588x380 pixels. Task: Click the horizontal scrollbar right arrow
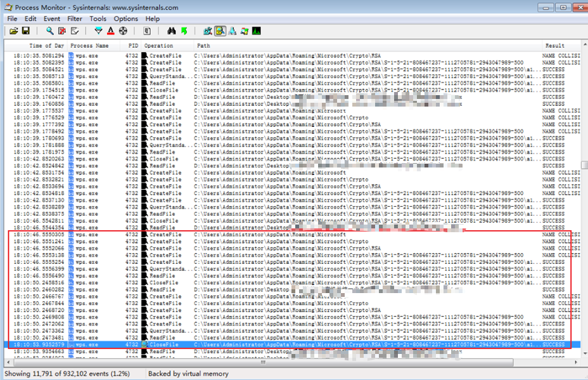pyautogui.click(x=576, y=362)
